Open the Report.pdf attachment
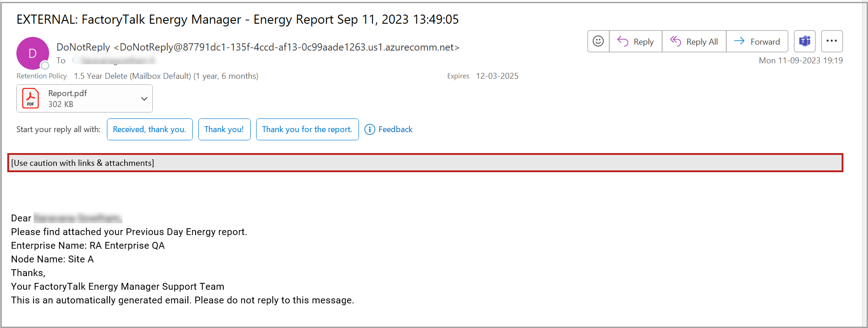Image resolution: width=868 pixels, height=328 pixels. tap(67, 98)
